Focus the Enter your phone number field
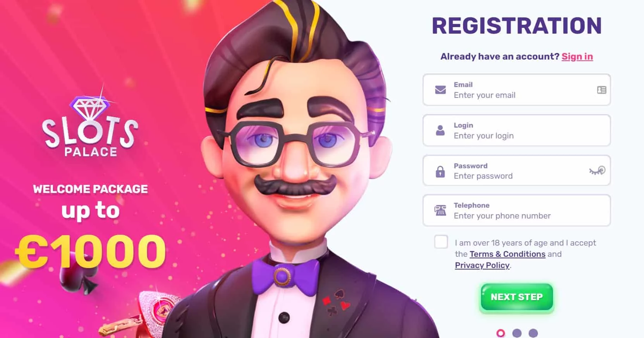Screen dimensions: 644x338 coord(517,210)
